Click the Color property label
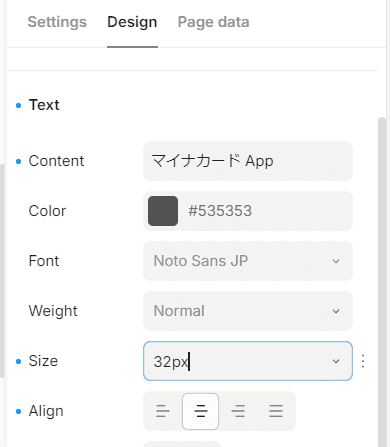 point(47,211)
